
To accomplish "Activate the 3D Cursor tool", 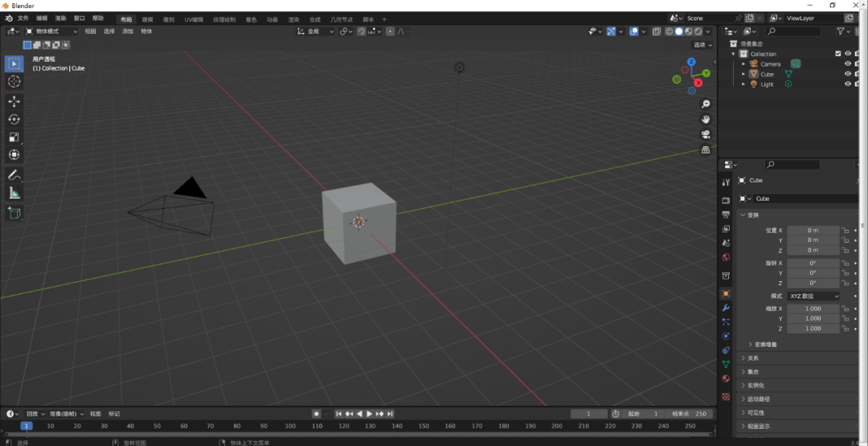I will click(14, 81).
